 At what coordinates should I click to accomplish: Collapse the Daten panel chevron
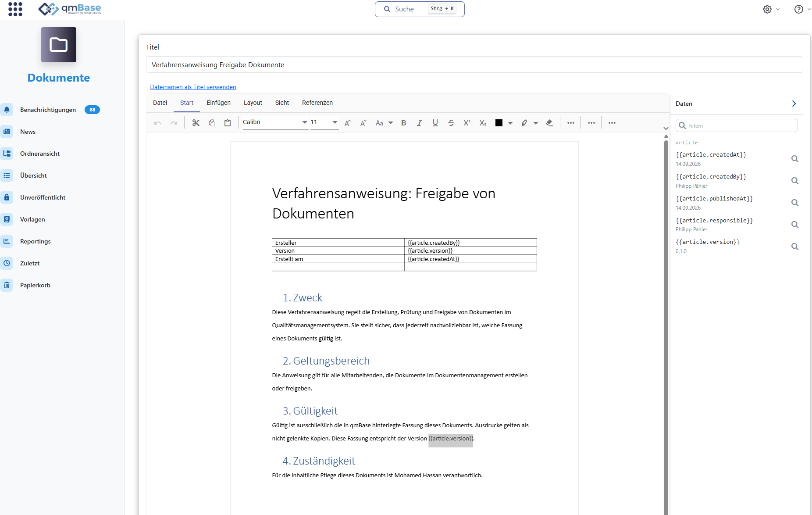794,104
